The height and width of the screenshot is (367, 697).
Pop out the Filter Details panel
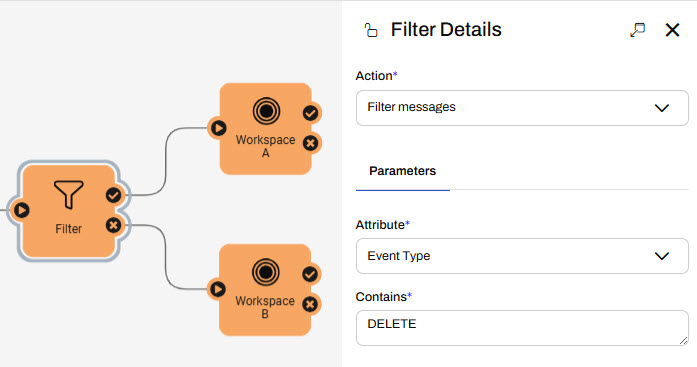(637, 30)
